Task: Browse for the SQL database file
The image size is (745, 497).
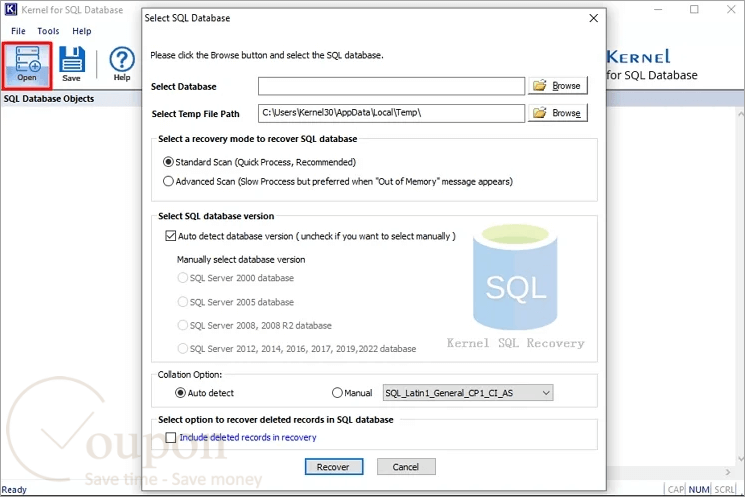Action: click(x=558, y=86)
